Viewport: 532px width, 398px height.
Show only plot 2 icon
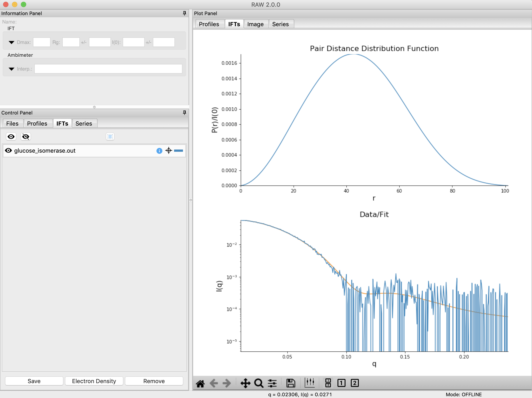click(x=355, y=383)
